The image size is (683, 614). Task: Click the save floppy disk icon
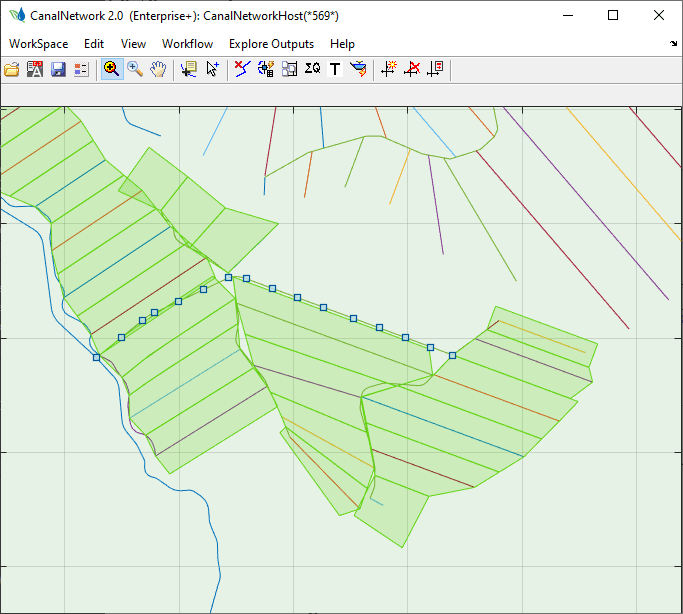58,69
